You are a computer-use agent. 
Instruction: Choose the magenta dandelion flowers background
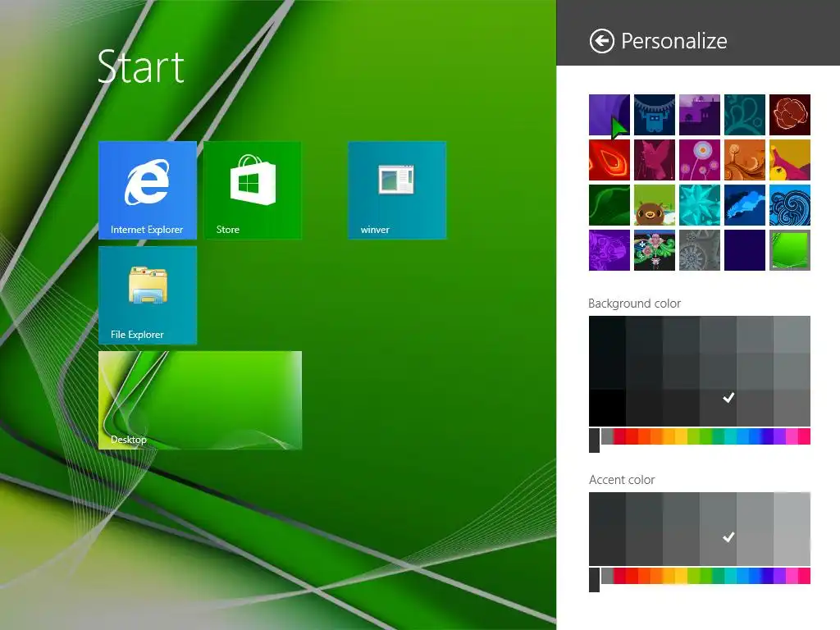(699, 160)
